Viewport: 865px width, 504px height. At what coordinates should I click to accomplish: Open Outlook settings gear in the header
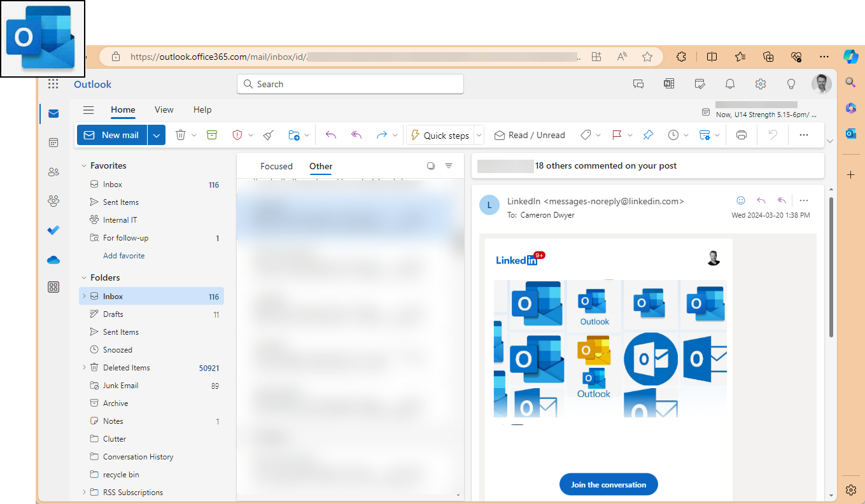coord(760,84)
